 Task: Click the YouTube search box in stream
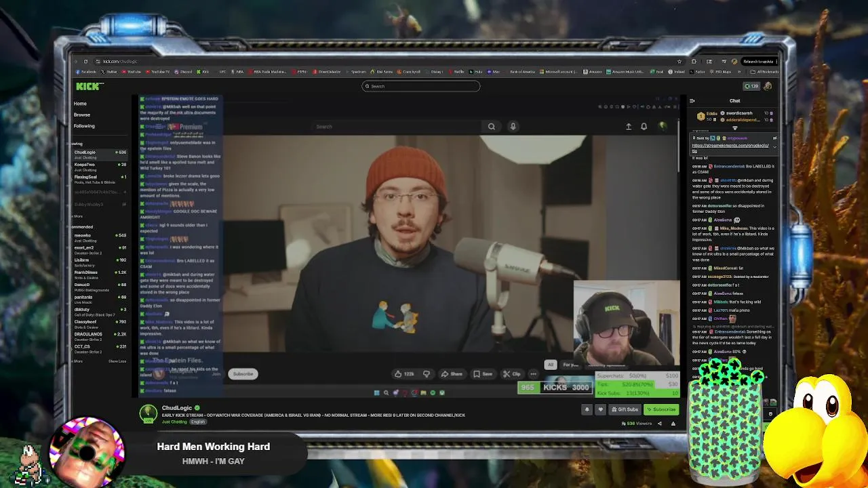(397, 127)
